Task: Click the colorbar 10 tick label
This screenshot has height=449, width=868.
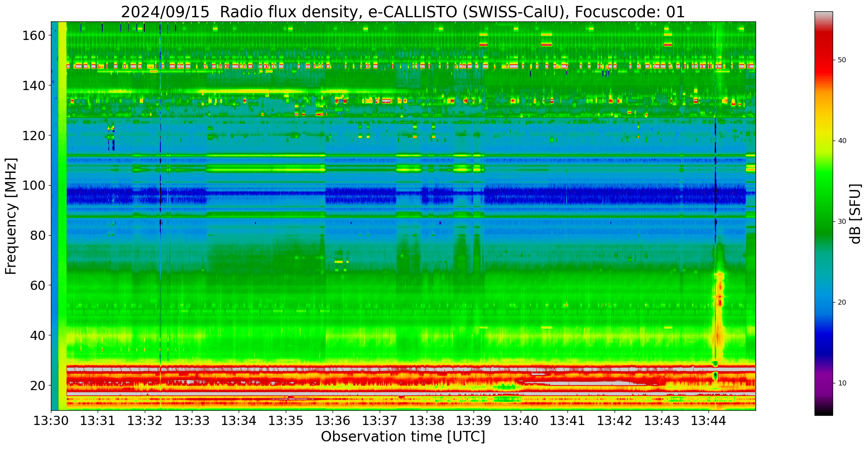Action: point(842,383)
